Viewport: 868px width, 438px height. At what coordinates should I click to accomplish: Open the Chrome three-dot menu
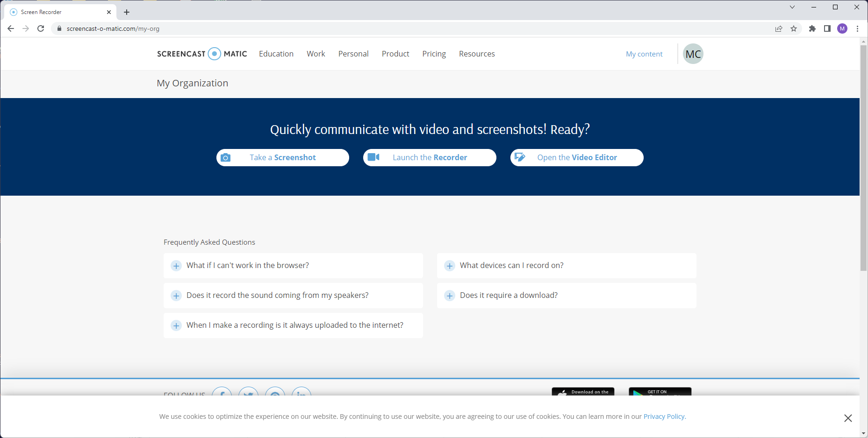pos(857,28)
